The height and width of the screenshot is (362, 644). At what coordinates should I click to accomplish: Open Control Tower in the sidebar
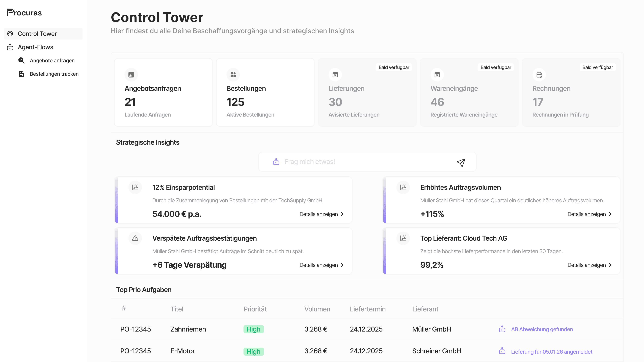[37, 34]
